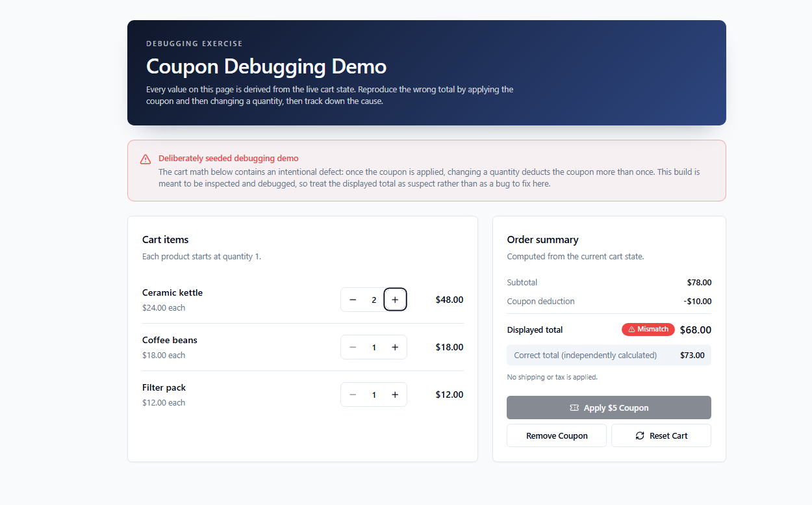The height and width of the screenshot is (505, 812).
Task: Increase Ceramic kettle quantity with plus
Action: [x=395, y=300]
